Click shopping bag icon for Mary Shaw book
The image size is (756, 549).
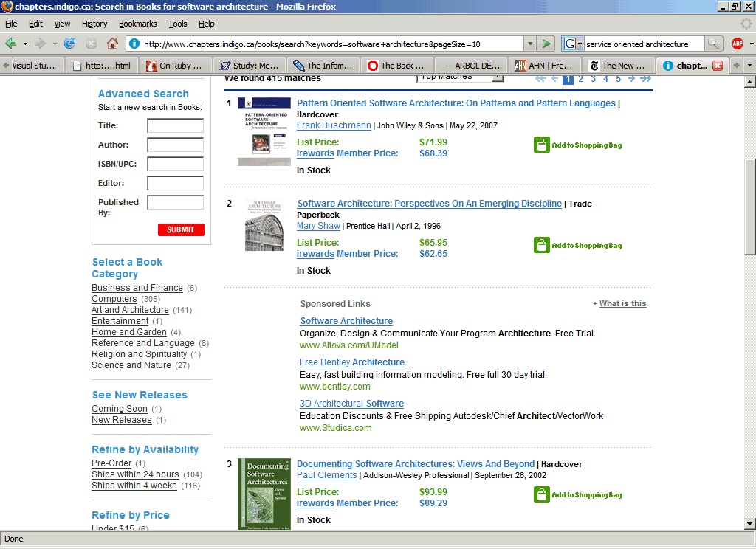(541, 245)
